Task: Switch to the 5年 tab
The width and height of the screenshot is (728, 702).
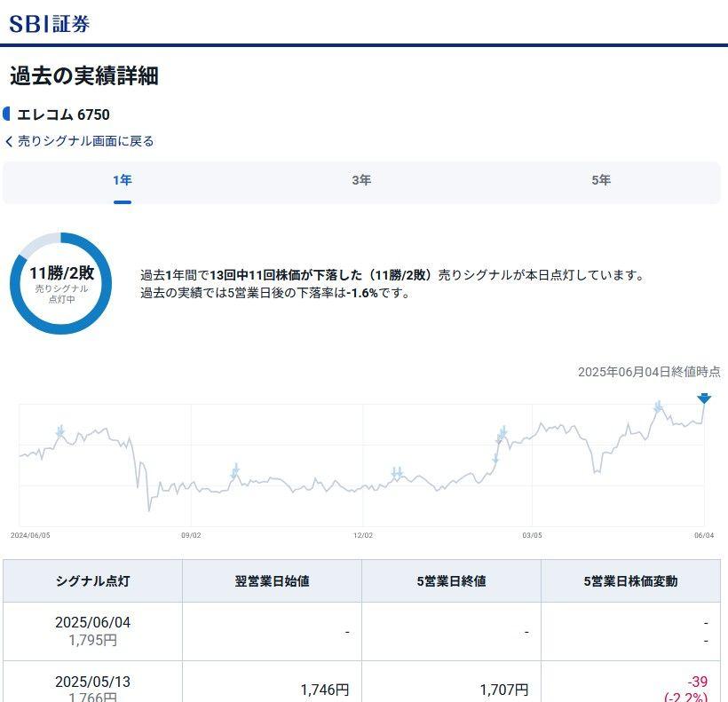Action: pyautogui.click(x=601, y=180)
